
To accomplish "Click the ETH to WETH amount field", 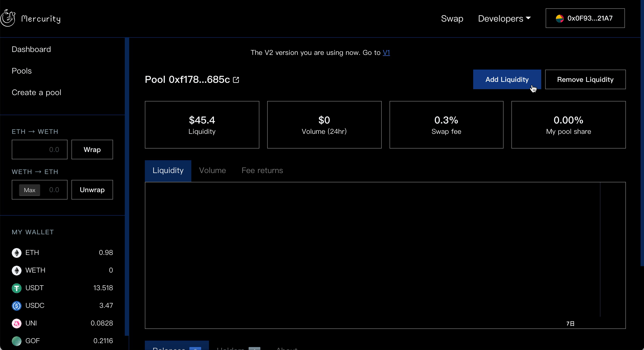I will (39, 150).
